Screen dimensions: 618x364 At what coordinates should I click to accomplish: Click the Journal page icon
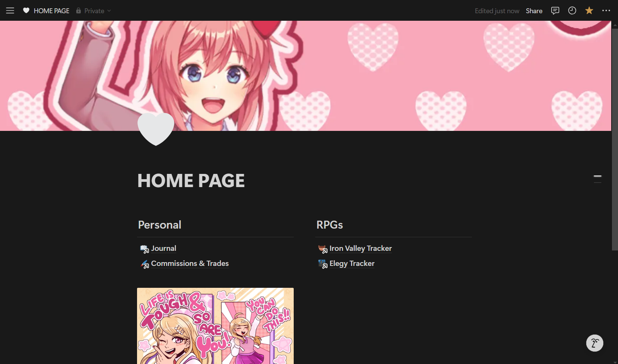(145, 249)
